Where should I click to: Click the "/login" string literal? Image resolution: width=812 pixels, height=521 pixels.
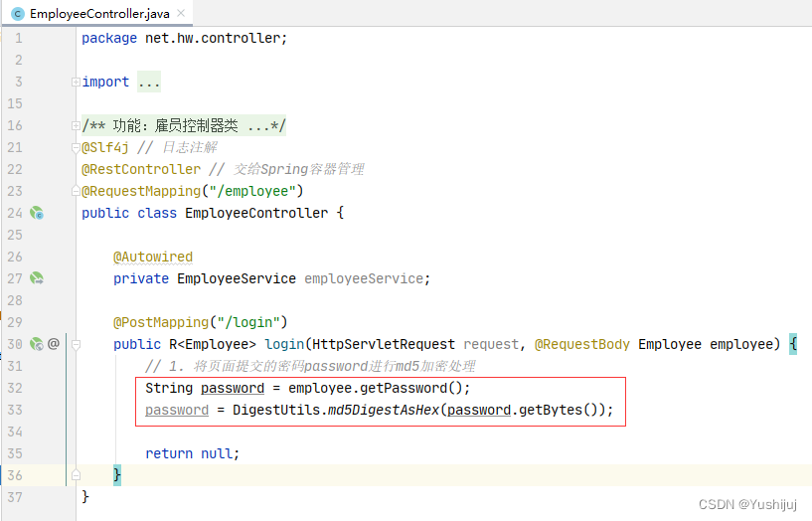[x=248, y=322]
